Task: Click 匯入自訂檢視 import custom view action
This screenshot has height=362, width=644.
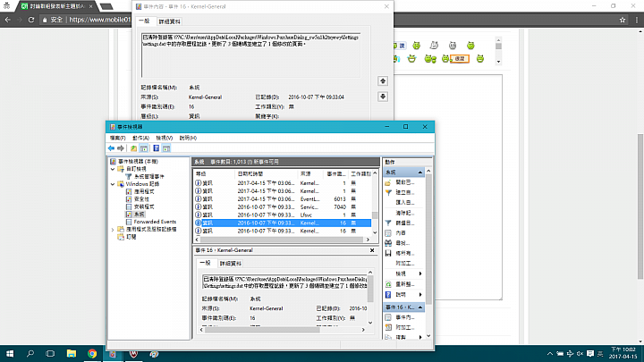Action: click(x=404, y=203)
